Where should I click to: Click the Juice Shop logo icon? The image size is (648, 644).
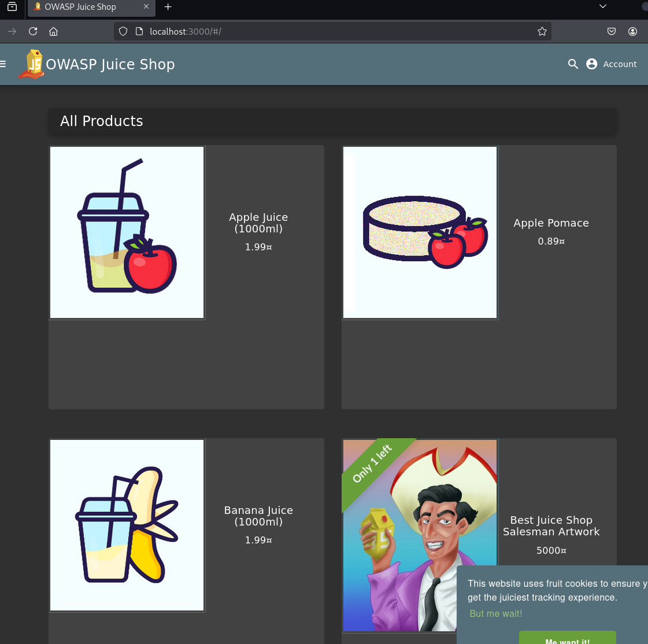click(x=32, y=64)
